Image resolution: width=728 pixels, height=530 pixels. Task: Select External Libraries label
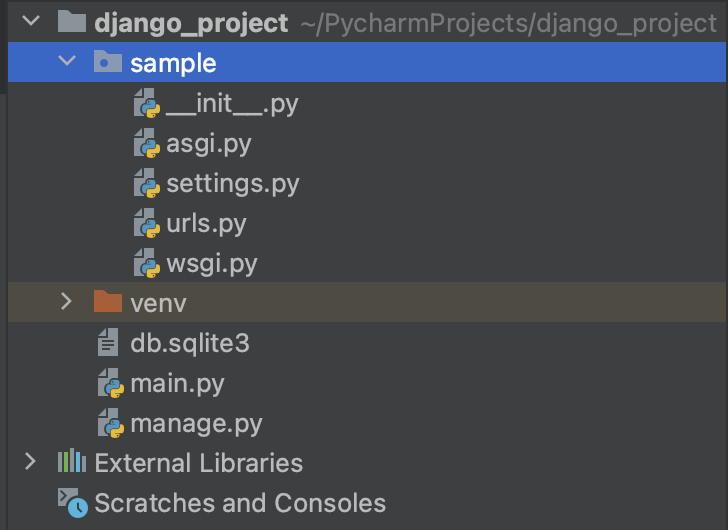point(199,463)
